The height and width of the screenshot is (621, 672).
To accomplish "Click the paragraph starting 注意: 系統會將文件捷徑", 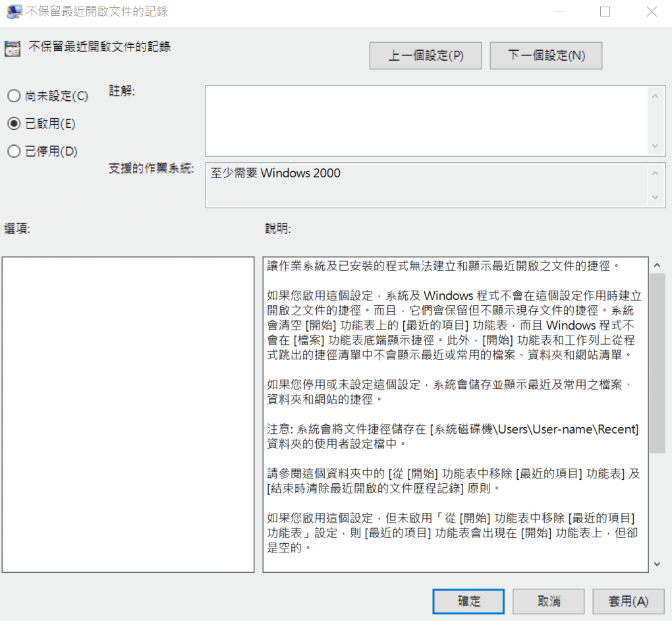I will (453, 436).
